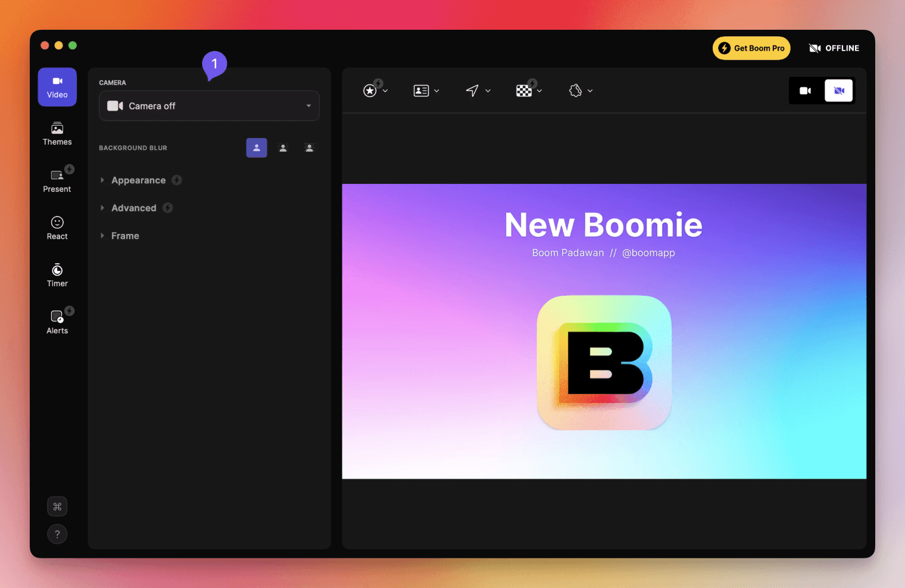
Task: Maximize the window with the green button
Action: point(73,45)
